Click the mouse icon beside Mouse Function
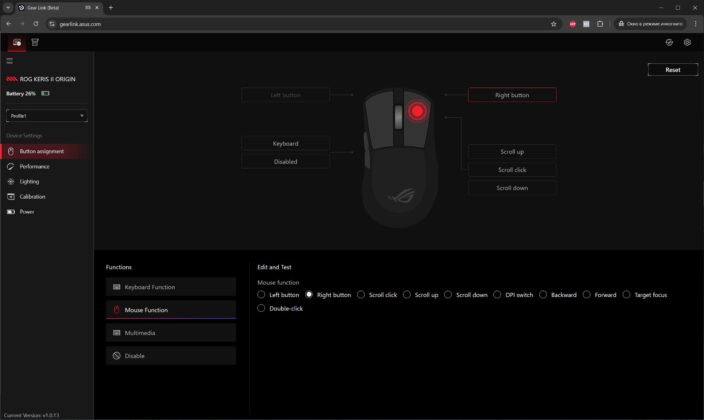The width and height of the screenshot is (704, 420). click(116, 309)
